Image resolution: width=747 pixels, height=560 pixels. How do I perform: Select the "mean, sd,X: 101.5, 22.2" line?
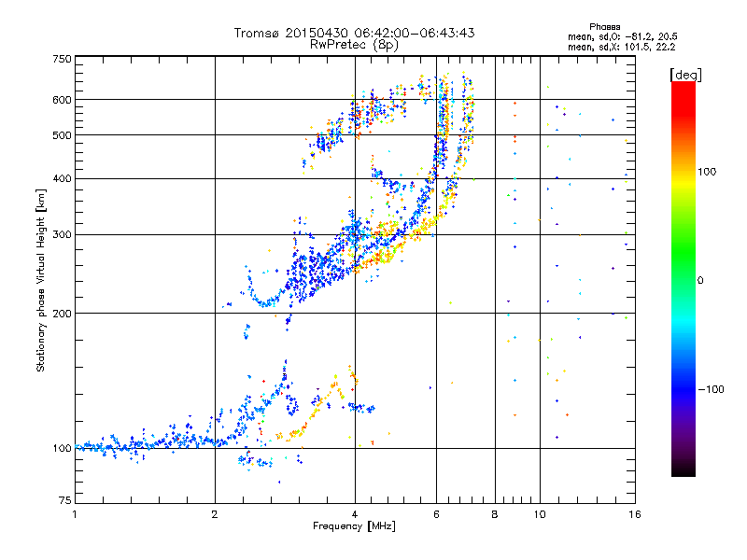[621, 48]
